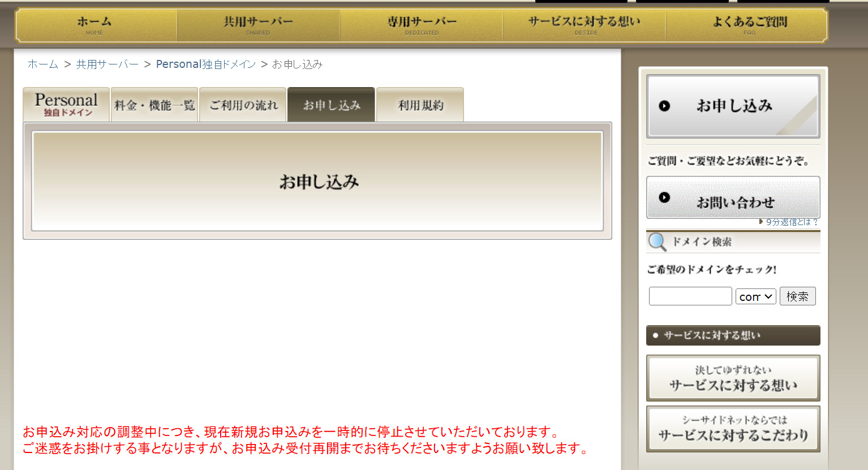868x470 pixels.
Task: Click the 検索 search button
Action: [x=797, y=296]
